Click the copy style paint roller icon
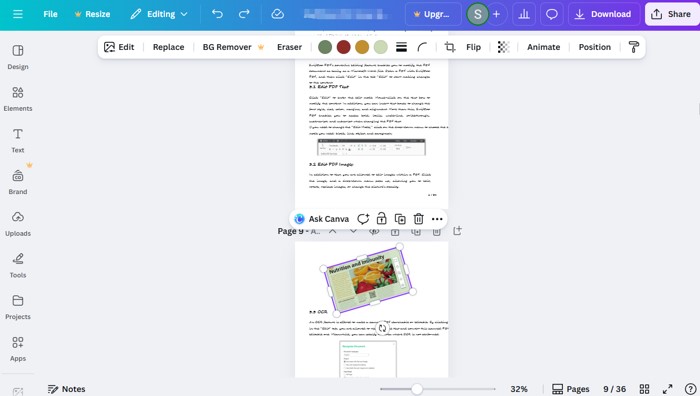This screenshot has width=700, height=396. (633, 47)
